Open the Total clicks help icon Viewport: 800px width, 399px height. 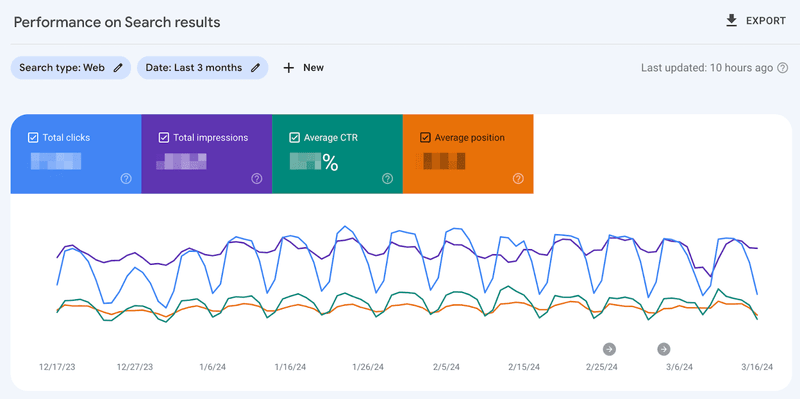tap(126, 179)
